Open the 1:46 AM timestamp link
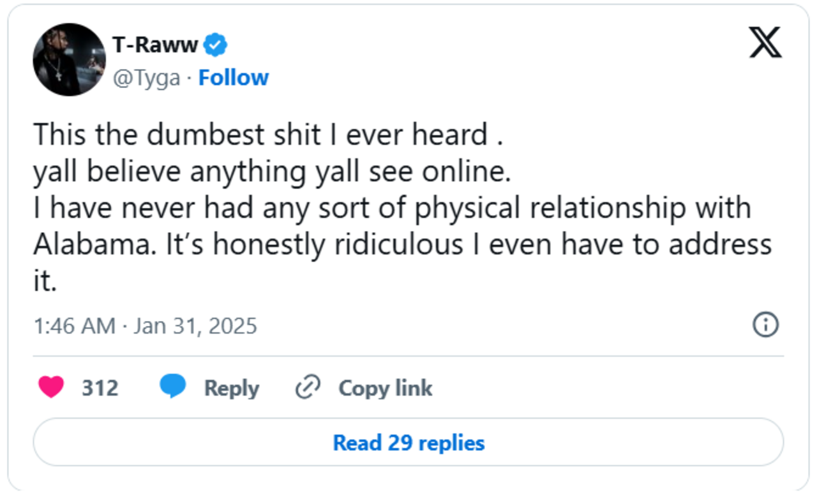Image resolution: width=817 pixels, height=504 pixels. pos(74,326)
